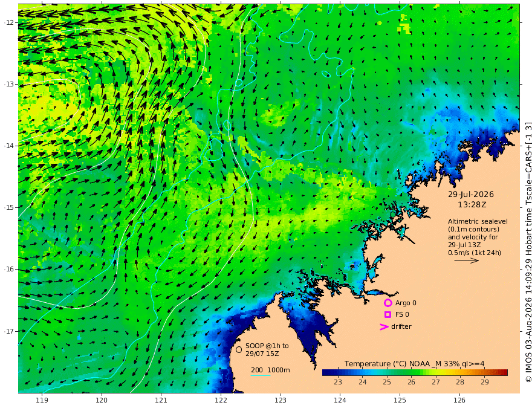The width and height of the screenshot is (532, 411).
Task: Click the "Argo 0" legend label
Action: 406,303
